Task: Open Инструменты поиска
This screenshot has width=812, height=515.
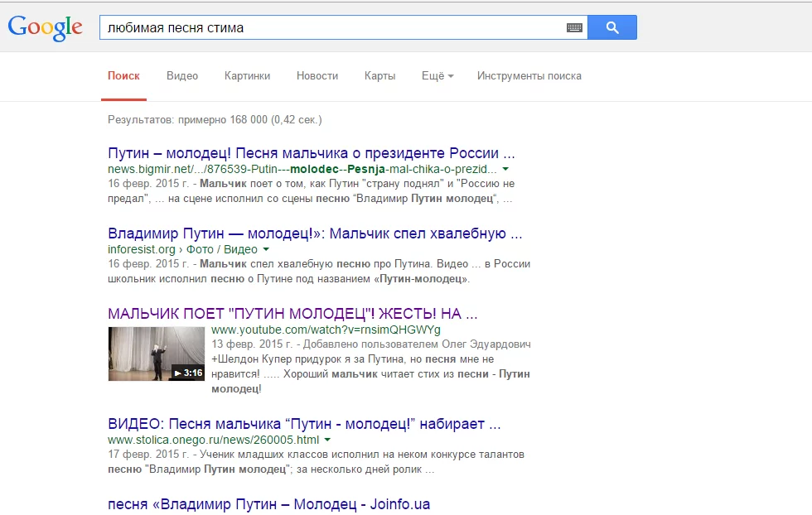Action: (529, 75)
